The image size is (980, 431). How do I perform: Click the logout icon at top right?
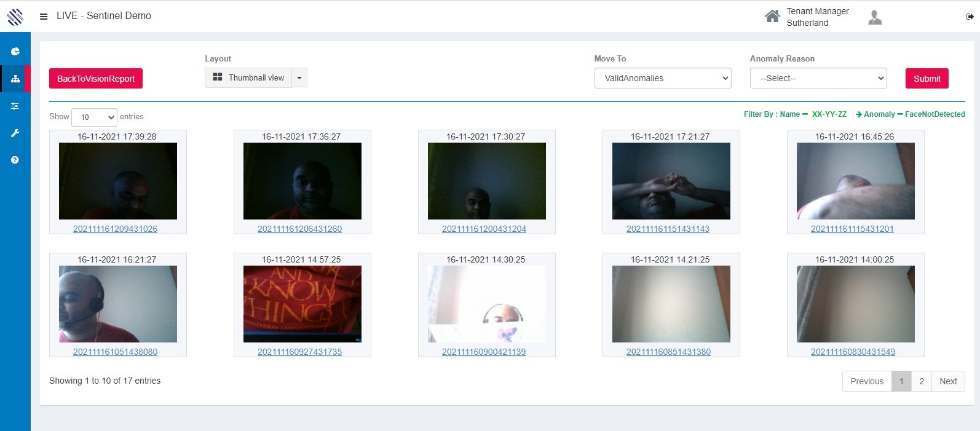(x=970, y=17)
